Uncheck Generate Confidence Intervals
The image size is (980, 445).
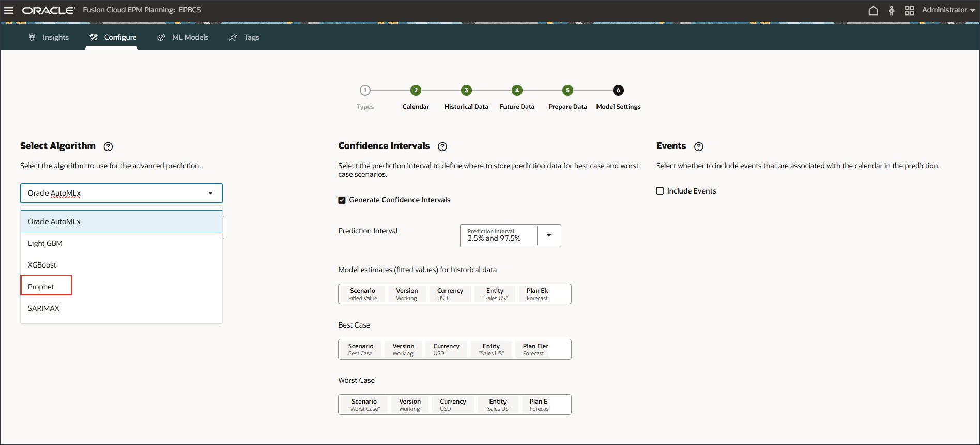pos(342,200)
